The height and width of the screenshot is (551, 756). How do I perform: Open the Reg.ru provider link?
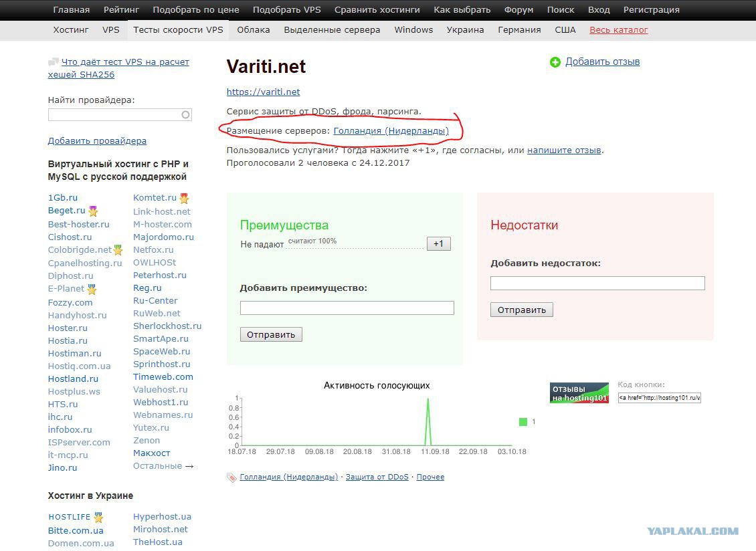tap(148, 288)
